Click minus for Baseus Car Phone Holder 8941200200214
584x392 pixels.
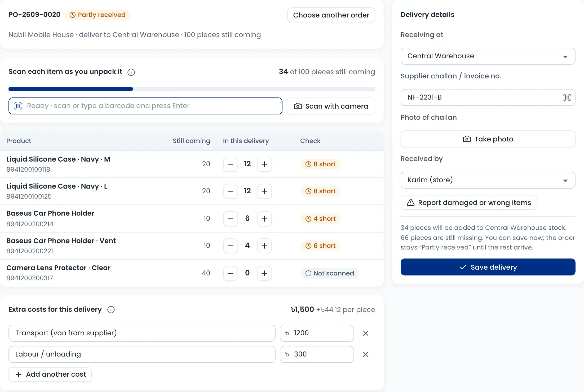(231, 219)
